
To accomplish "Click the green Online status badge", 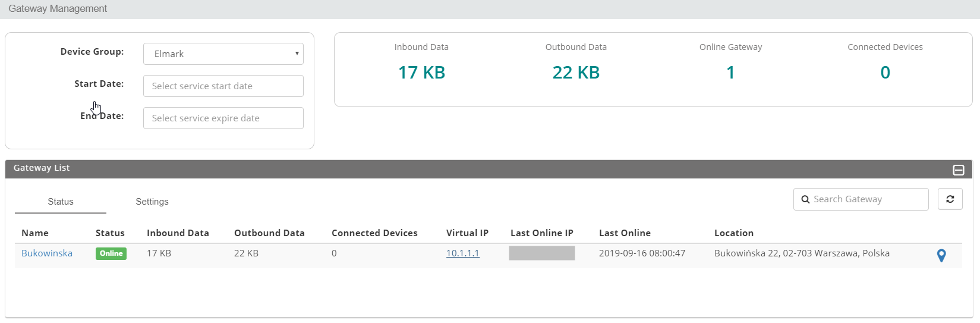I will [111, 253].
